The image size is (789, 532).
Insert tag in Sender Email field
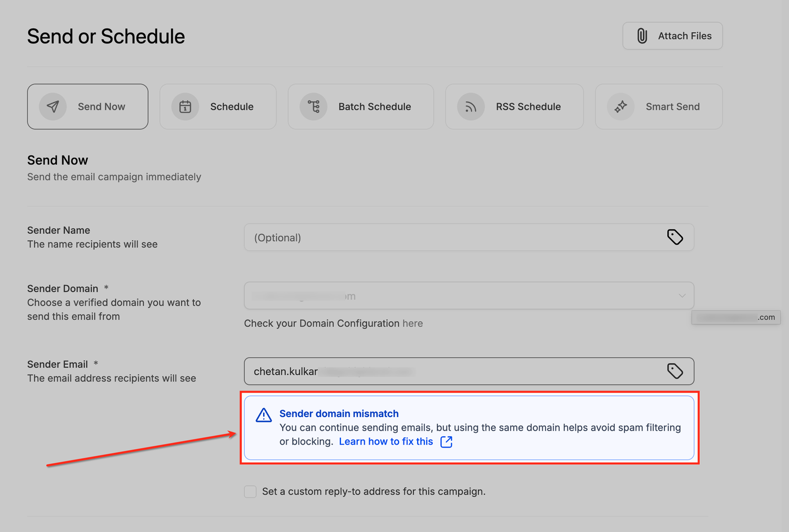pos(675,371)
